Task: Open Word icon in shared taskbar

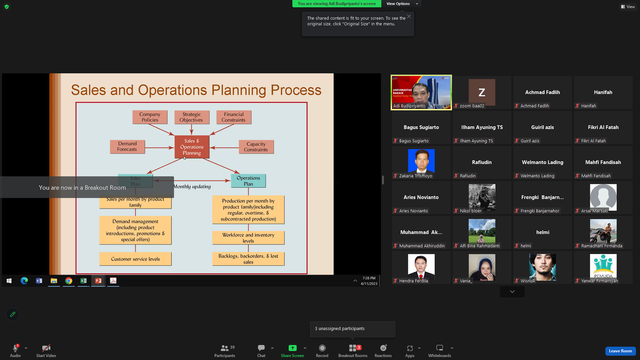Action: click(39, 281)
